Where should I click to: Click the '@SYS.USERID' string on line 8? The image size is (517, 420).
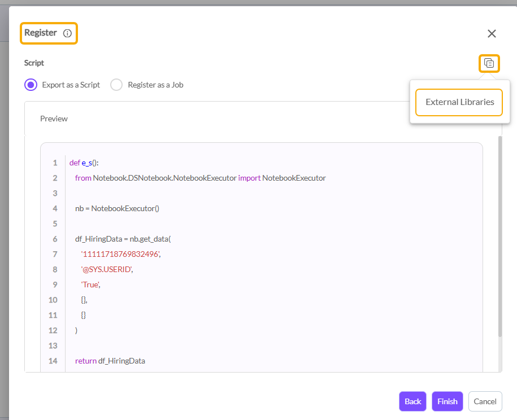point(107,269)
